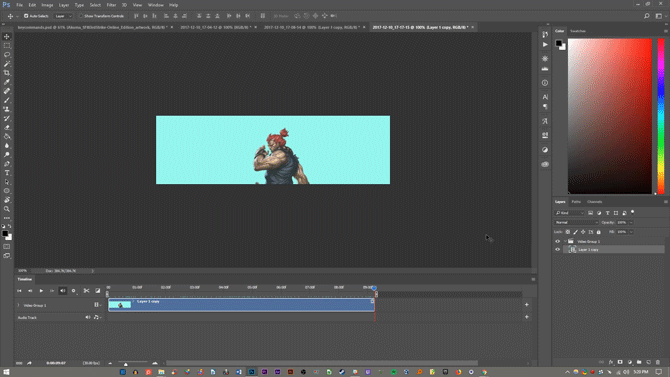This screenshot has height=377, width=670.
Task: Go to first frame in the timeline
Action: pos(19,291)
